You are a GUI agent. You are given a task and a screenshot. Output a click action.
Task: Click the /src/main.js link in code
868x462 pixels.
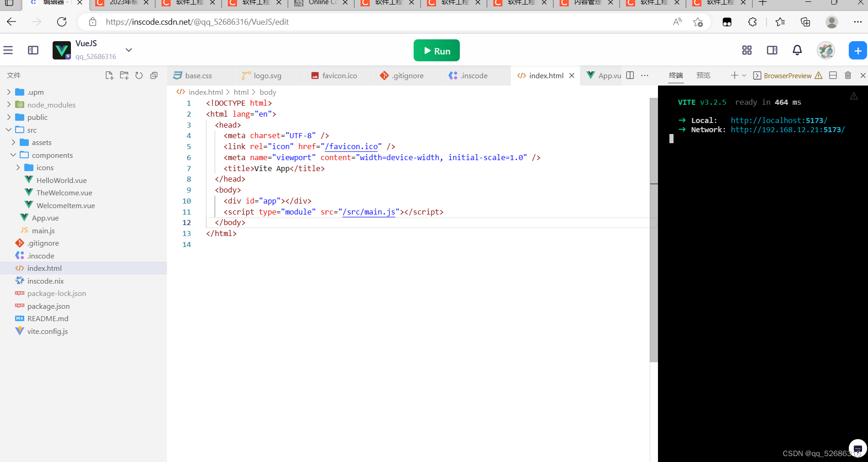(369, 212)
